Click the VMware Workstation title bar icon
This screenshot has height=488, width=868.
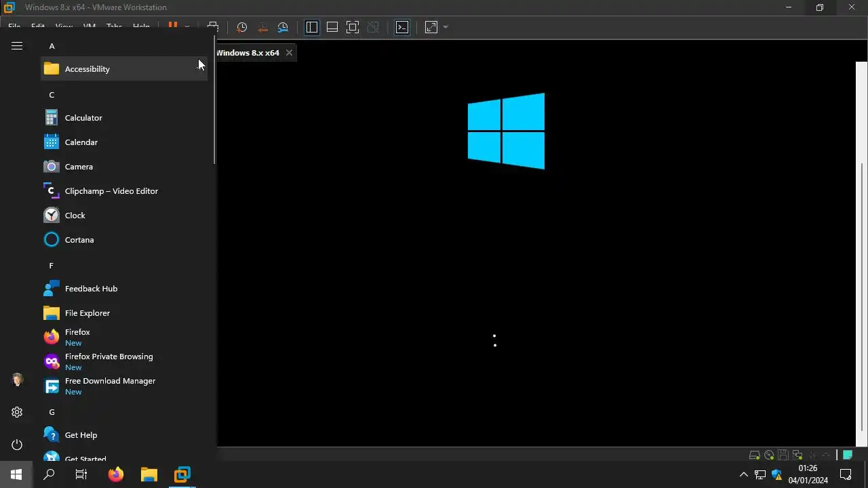tap(9, 7)
